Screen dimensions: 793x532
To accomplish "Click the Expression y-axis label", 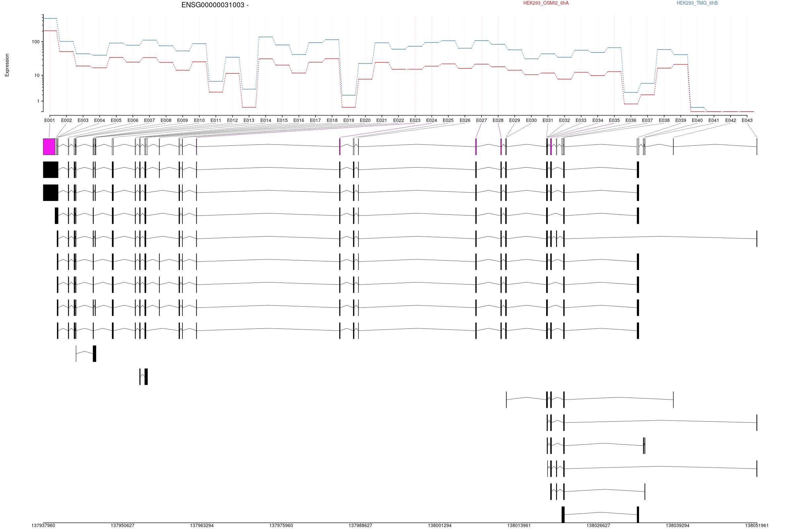I will click(x=7, y=65).
